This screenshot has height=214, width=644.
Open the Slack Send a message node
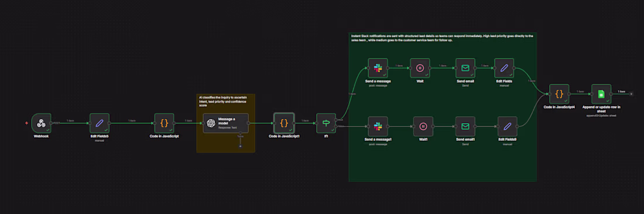click(378, 68)
